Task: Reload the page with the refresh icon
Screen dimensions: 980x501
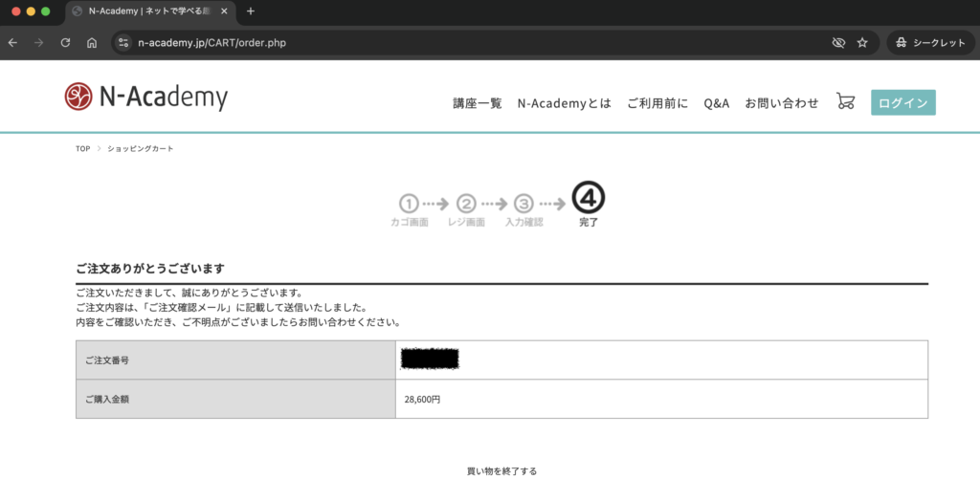Action: (x=65, y=43)
